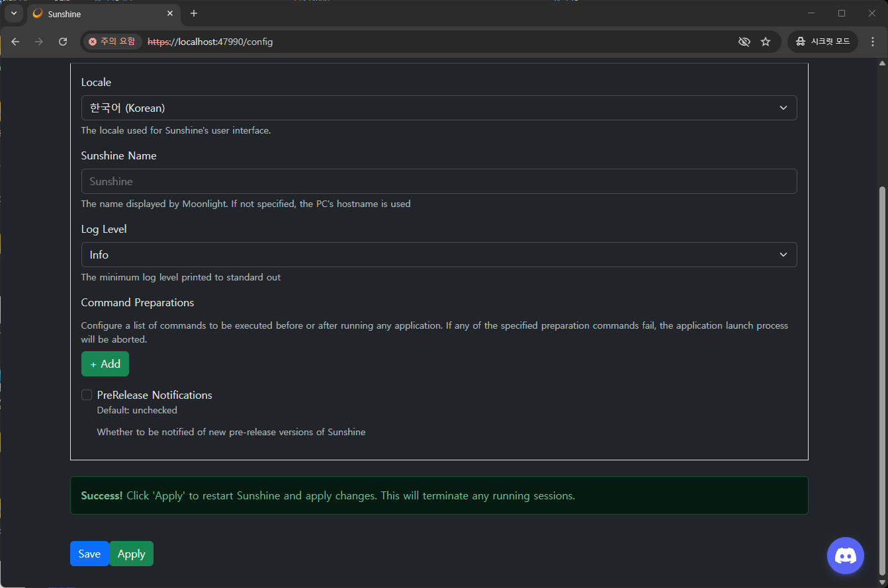Click the tracking protection eye icon
The height and width of the screenshot is (588, 888).
pyautogui.click(x=744, y=42)
